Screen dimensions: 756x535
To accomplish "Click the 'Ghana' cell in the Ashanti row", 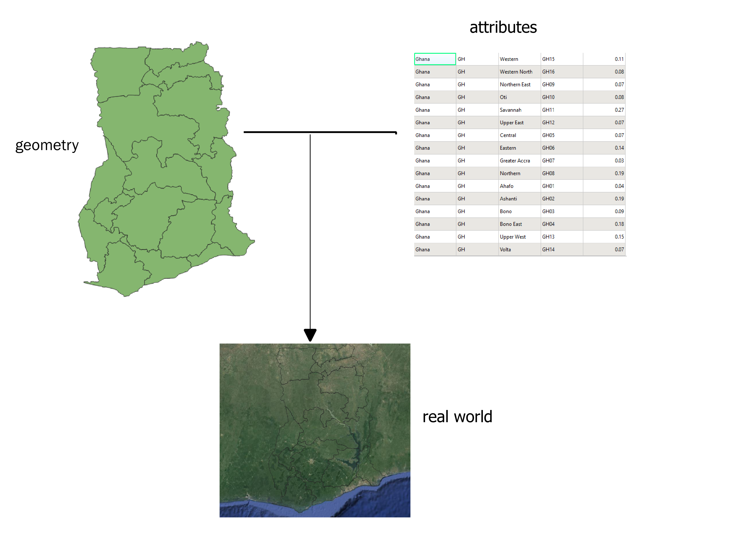I will (435, 199).
